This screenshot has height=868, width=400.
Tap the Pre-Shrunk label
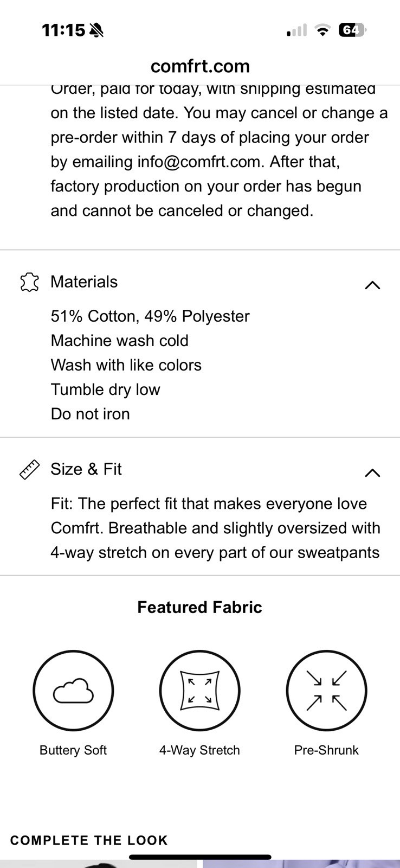click(x=326, y=750)
